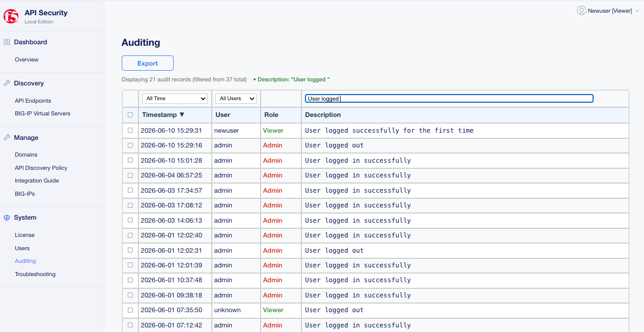Click the System section heading
The image size is (644, 332).
click(x=25, y=218)
